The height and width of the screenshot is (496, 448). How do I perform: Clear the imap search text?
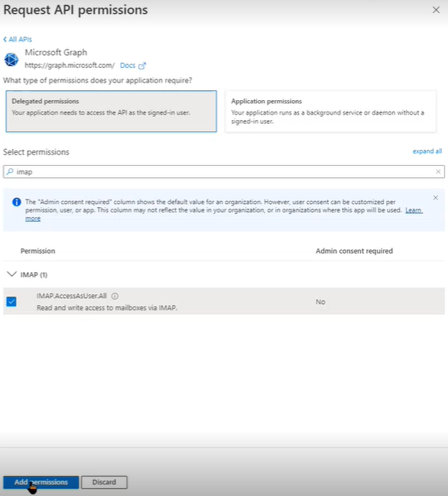(438, 171)
